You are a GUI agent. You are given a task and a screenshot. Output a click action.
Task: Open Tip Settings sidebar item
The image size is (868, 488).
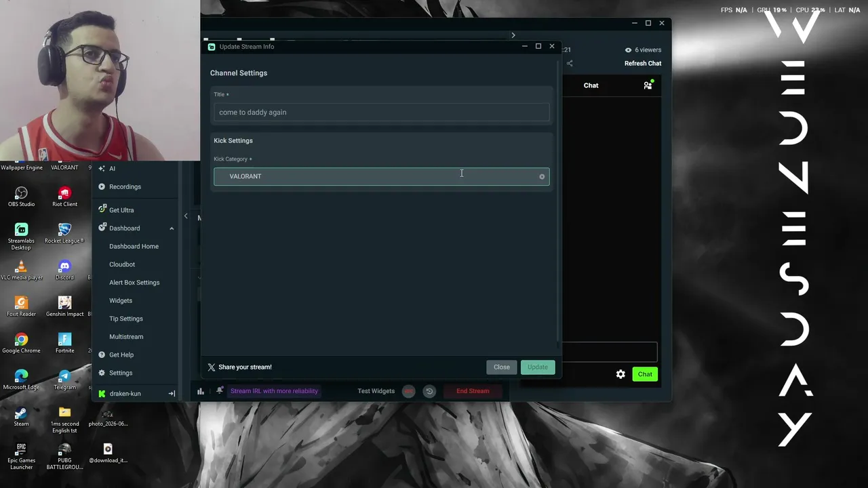[126, 319]
